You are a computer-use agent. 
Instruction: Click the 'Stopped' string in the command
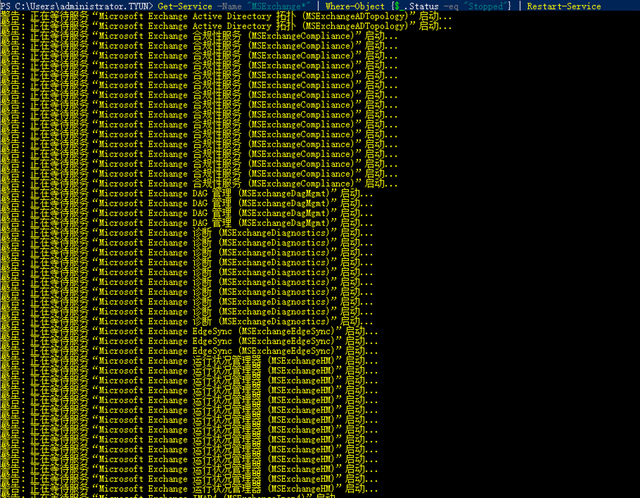[x=486, y=6]
